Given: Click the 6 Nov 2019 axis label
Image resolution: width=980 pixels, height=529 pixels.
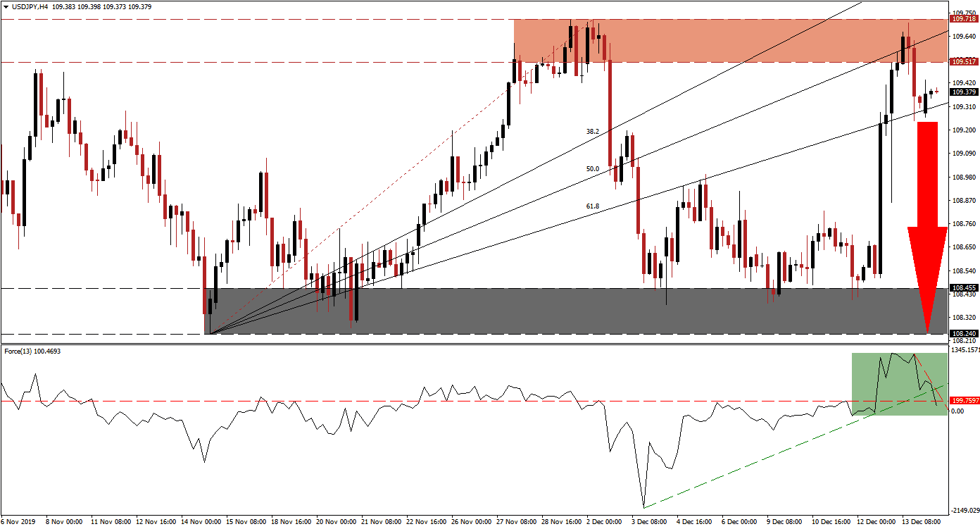Looking at the screenshot, I should (19, 523).
